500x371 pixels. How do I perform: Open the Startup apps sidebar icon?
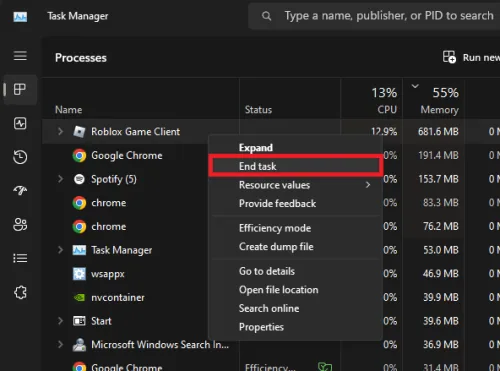click(x=20, y=190)
